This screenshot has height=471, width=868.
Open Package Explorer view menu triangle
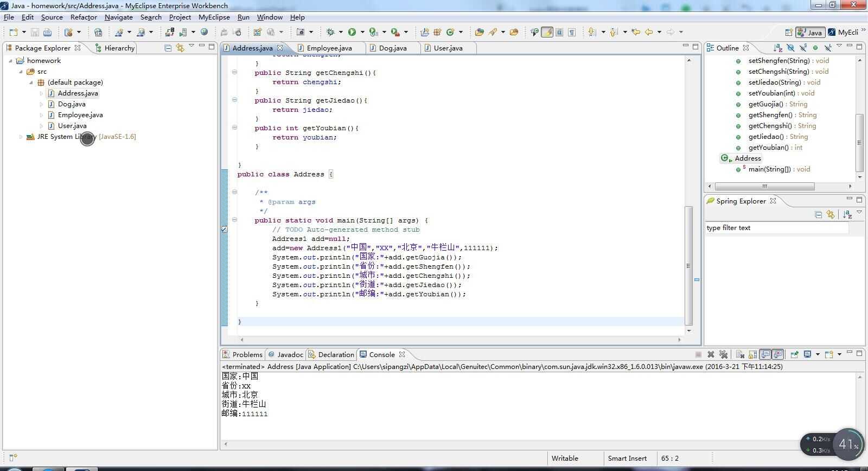tap(191, 46)
